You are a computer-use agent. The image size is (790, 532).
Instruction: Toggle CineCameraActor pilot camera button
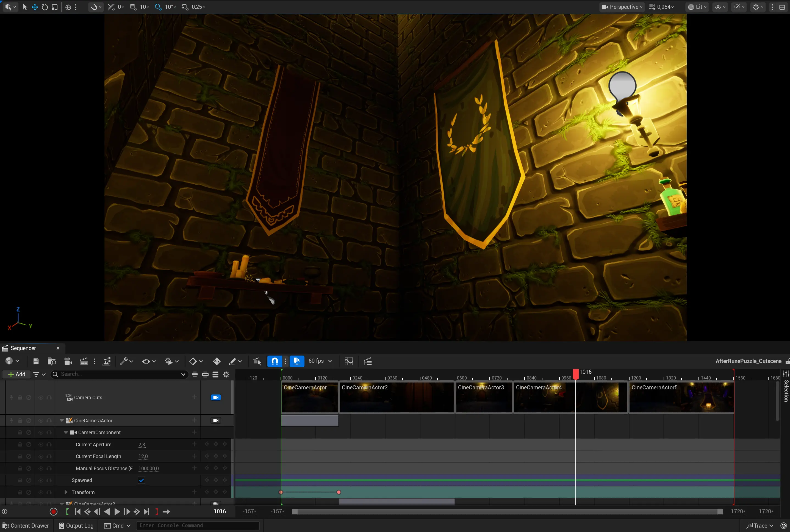click(x=216, y=420)
